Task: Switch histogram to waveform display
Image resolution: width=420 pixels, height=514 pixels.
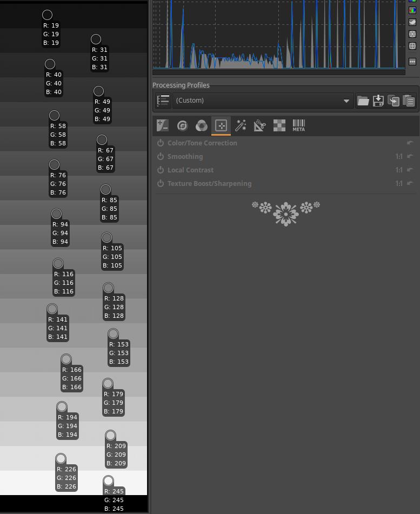Action: click(412, 22)
